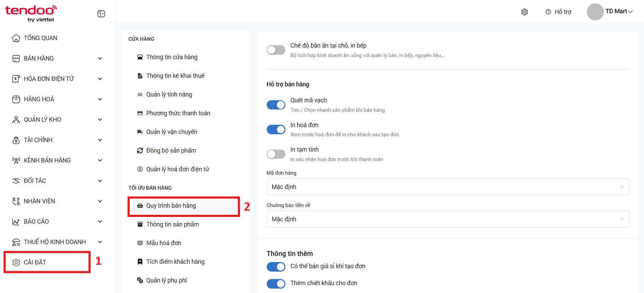Click the TỔNG QUAN home icon
This screenshot has height=293, width=644.
[16, 38]
